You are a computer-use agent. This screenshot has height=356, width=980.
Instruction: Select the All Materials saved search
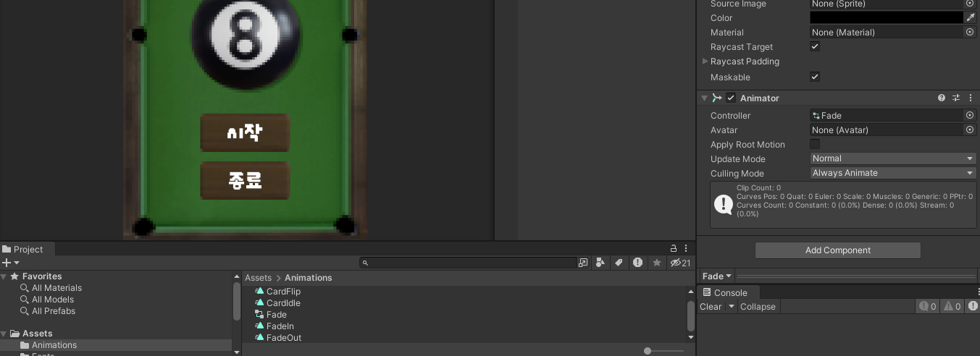tap(56, 288)
